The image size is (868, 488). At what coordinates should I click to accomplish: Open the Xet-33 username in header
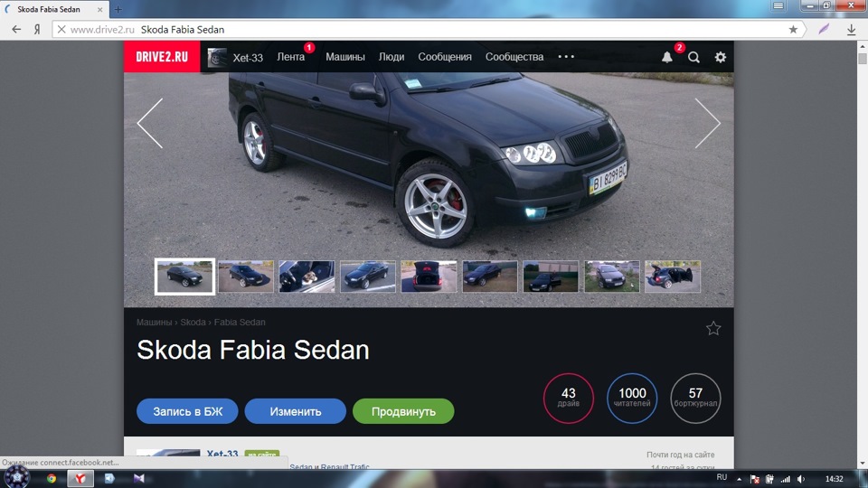tap(248, 58)
